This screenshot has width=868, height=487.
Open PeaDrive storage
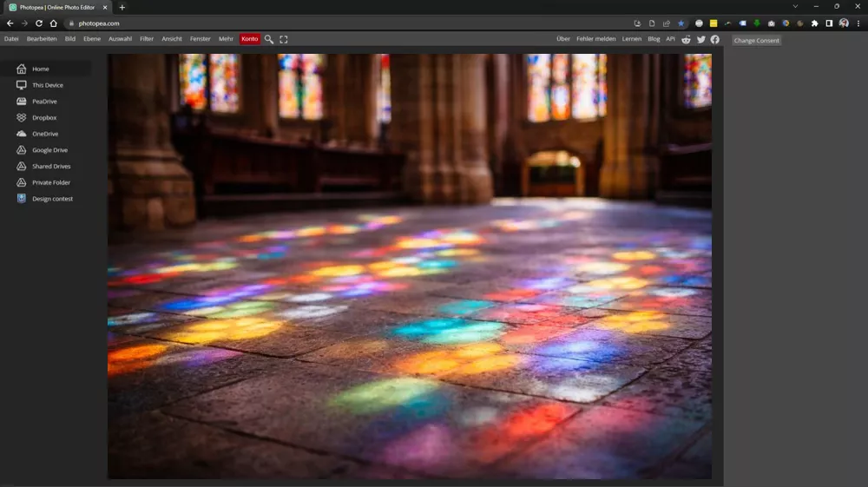(44, 102)
